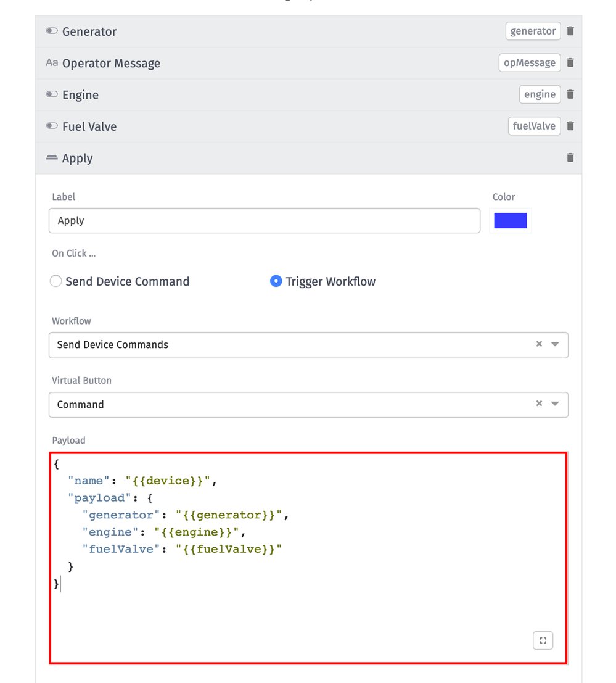Click inside the Label input field
The height and width of the screenshot is (683, 616).
click(x=264, y=220)
